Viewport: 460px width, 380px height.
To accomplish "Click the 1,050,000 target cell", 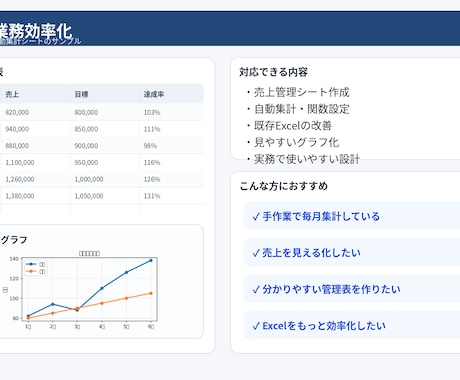I will click(89, 196).
